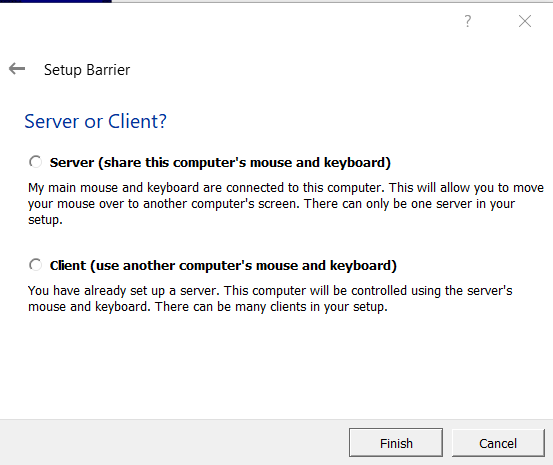Choose the 'Client (use another computer's mouse and keyboard)' label

[x=223, y=266]
